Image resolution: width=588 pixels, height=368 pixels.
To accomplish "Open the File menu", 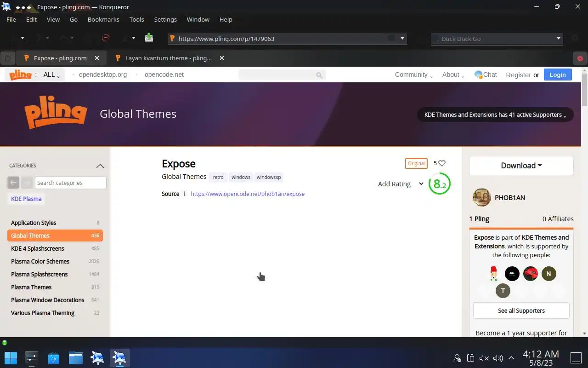I will (11, 19).
